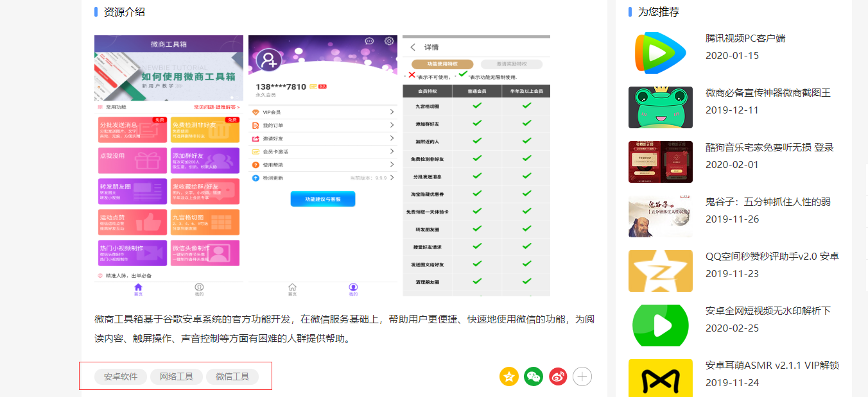This screenshot has width=868, height=397.
Task: Click the 酷狗音乐宅家免费听无损 thumbnail
Action: (661, 161)
